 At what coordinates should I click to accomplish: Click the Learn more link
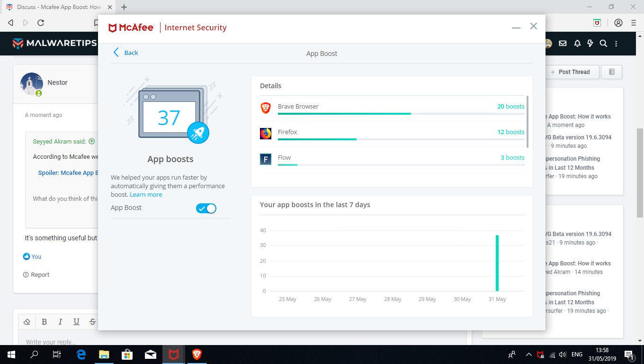pos(146,195)
